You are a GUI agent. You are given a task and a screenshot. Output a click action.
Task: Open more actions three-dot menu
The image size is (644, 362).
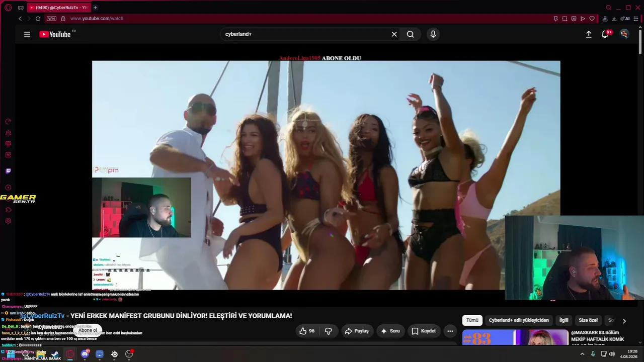[x=450, y=331]
